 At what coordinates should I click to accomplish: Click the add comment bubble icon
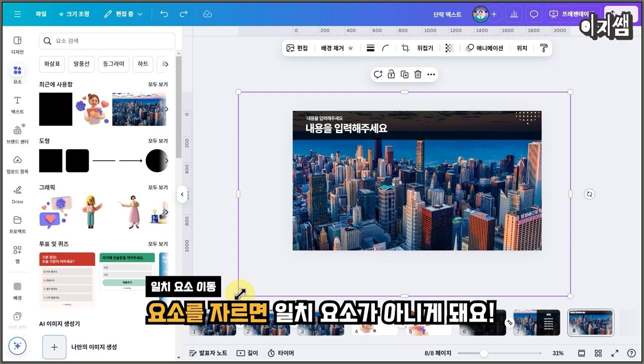(378, 74)
